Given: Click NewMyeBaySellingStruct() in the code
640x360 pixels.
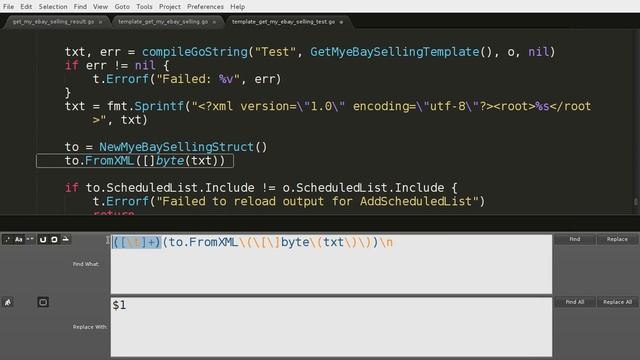Looking at the screenshot, I should coord(183,147).
